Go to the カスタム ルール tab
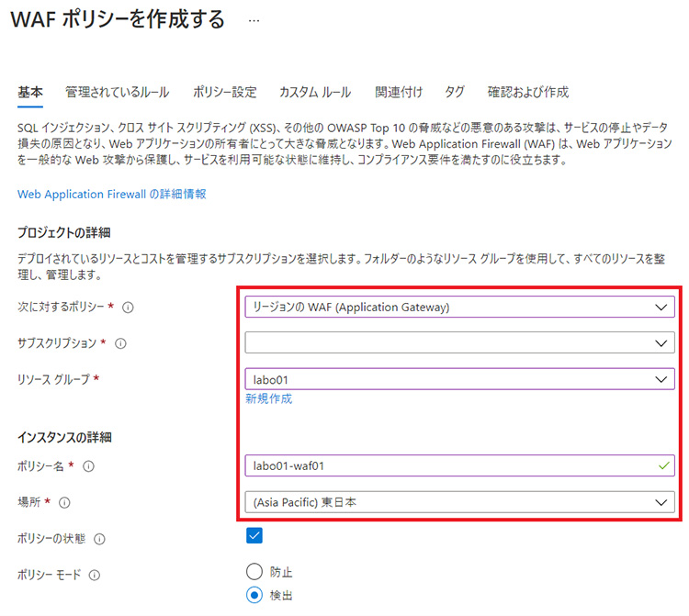Screen dimensions: 689x616 [315, 92]
